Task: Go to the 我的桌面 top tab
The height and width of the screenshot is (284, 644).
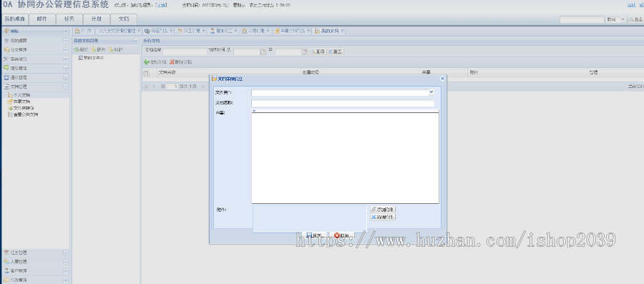Action: click(14, 19)
